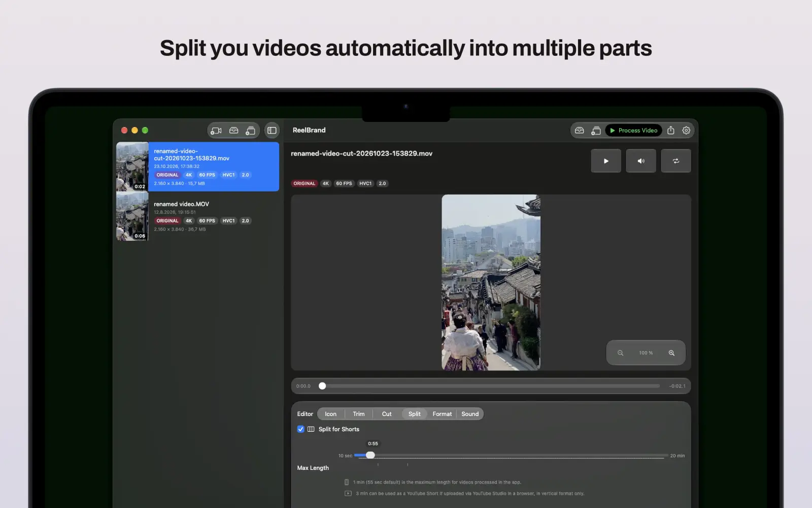Viewport: 812px width, 508px height.
Task: Click the ReelBrand title text
Action: (309, 130)
